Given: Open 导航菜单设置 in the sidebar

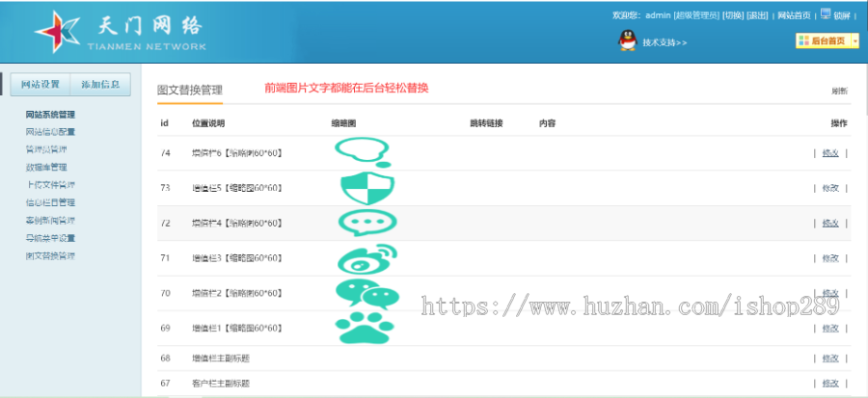Looking at the screenshot, I should (50, 238).
